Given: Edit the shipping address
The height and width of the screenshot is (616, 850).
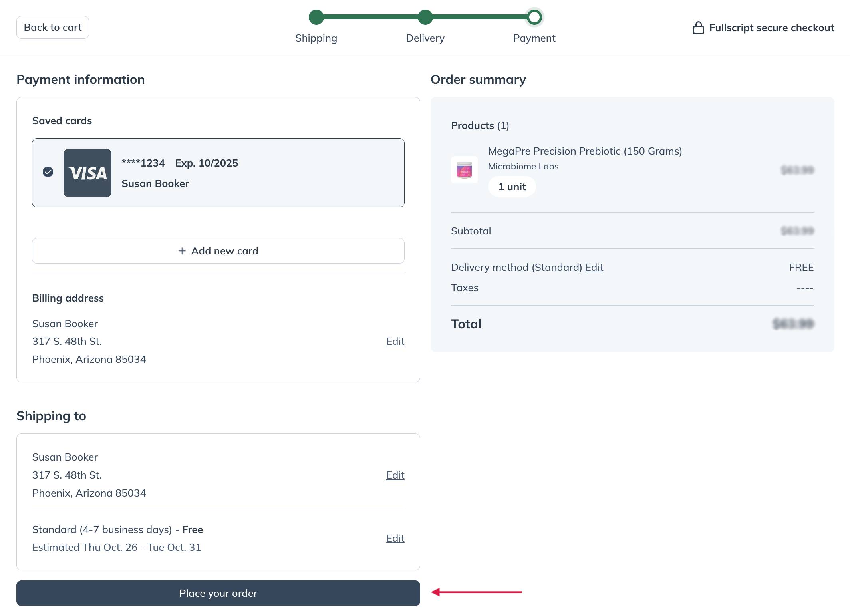Looking at the screenshot, I should tap(395, 475).
